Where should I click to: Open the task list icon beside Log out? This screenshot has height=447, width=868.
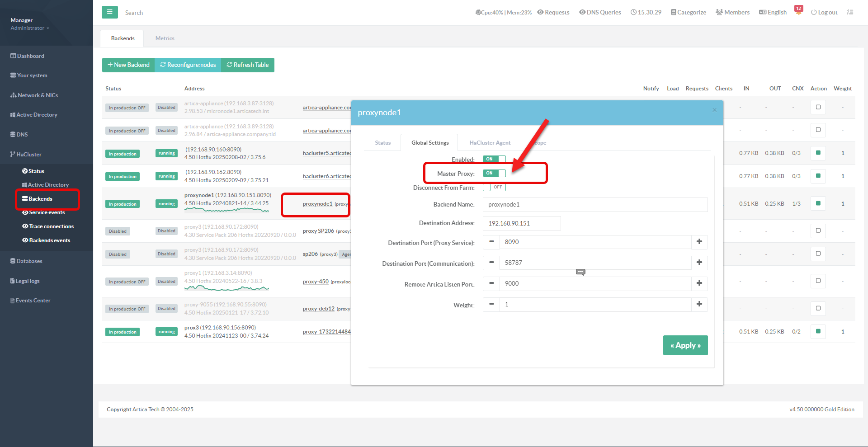coord(850,12)
